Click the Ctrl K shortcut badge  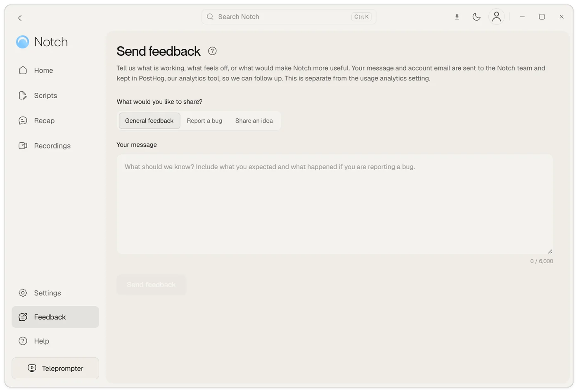coord(361,17)
